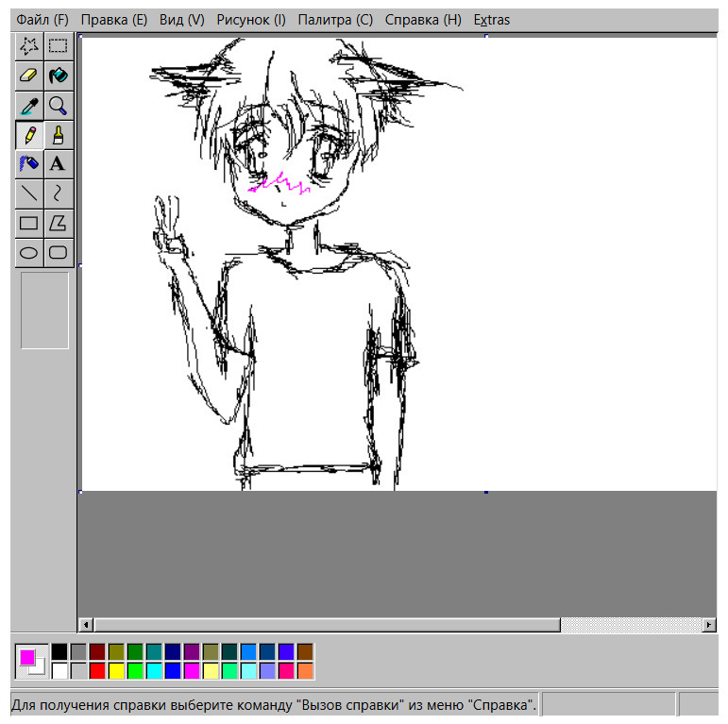Open the Правка (E) menu
This screenshot has height=724, width=728.
click(x=113, y=20)
